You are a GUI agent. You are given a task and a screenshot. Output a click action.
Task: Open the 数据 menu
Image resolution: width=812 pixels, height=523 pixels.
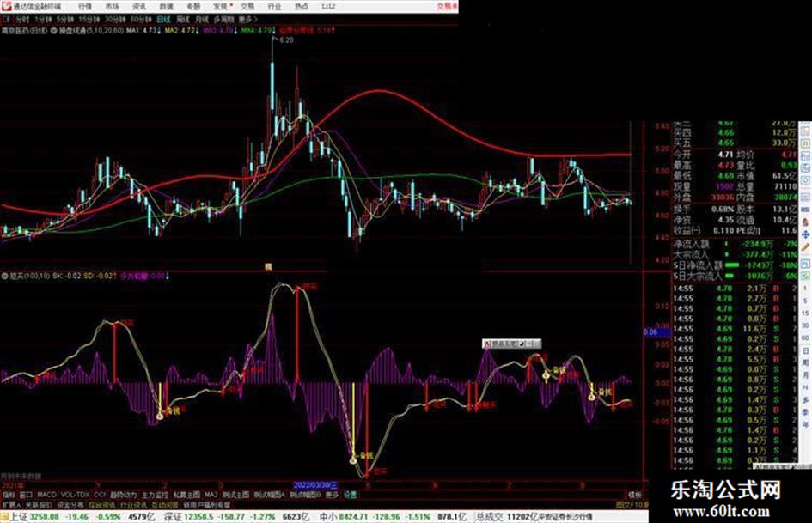pyautogui.click(x=166, y=7)
